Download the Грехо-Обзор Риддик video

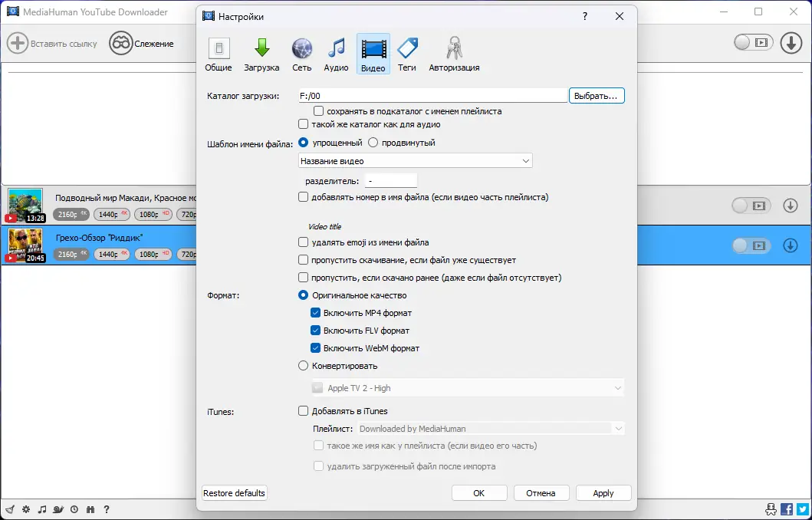tap(791, 245)
